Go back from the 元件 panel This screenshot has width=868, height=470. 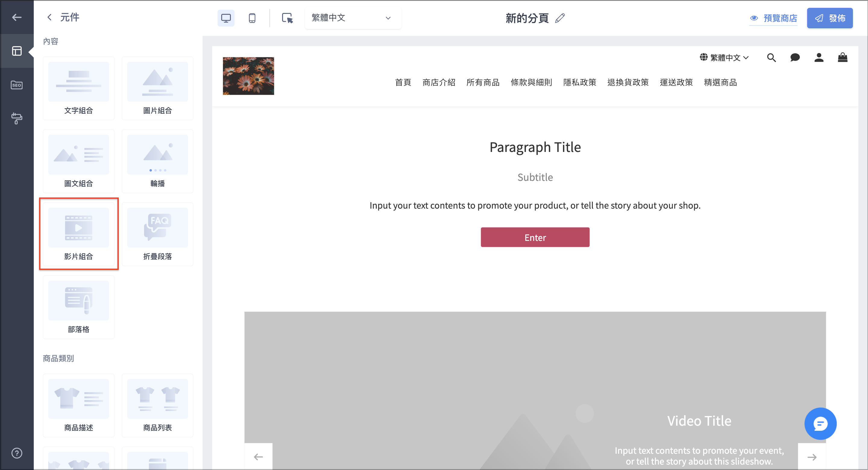click(49, 17)
